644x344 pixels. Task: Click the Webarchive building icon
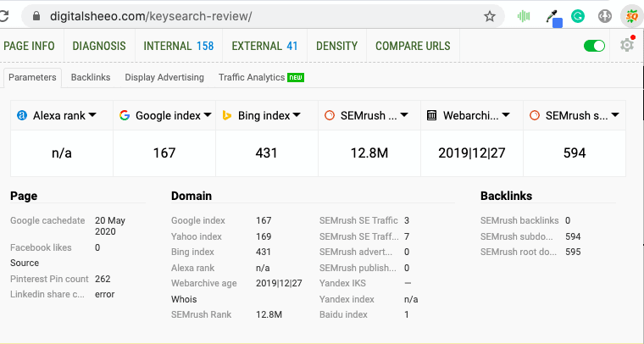[x=431, y=115]
